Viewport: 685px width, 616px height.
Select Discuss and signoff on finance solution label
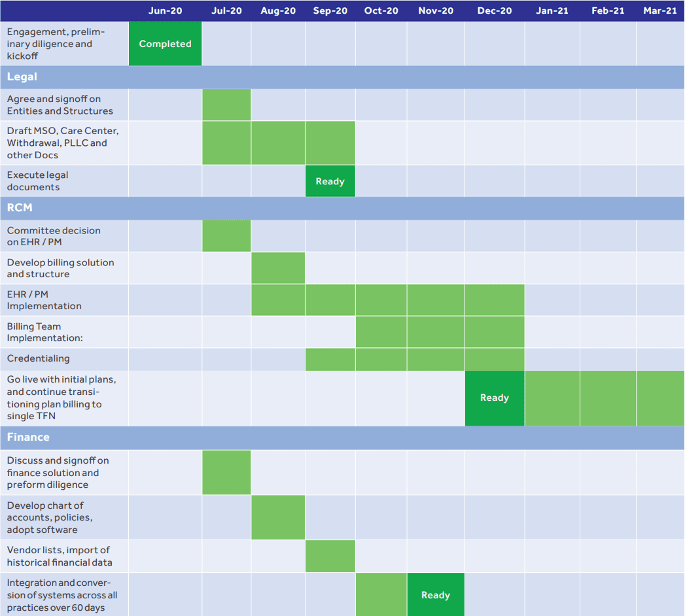point(58,472)
